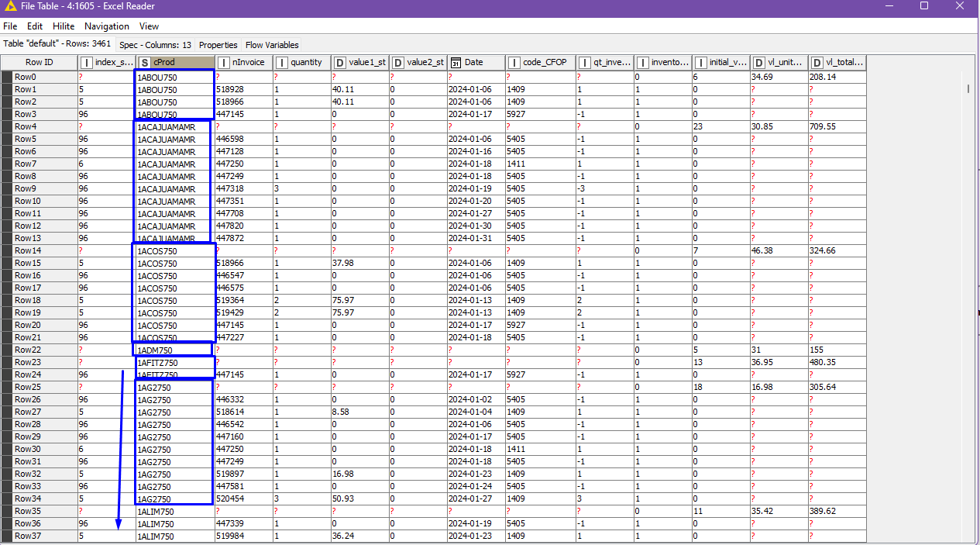The image size is (980, 545).
Task: Click the value1_st cell 50.93
Action: click(359, 498)
